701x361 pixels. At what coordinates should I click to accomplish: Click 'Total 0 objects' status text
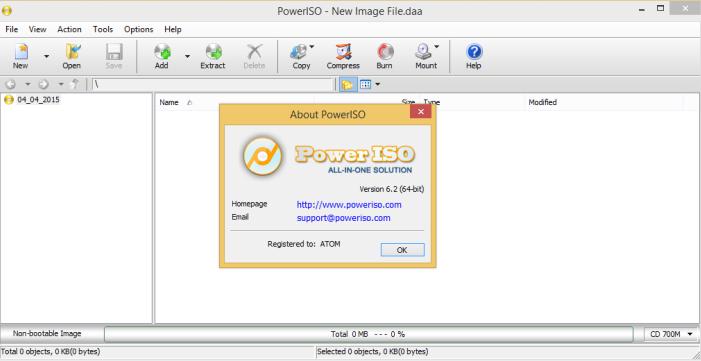click(x=51, y=352)
